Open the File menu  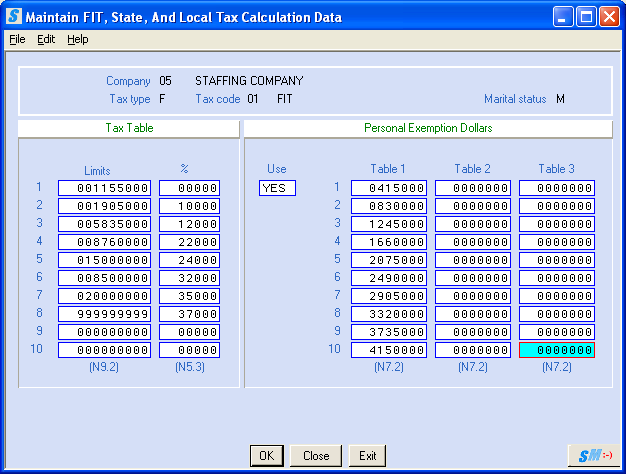point(17,39)
